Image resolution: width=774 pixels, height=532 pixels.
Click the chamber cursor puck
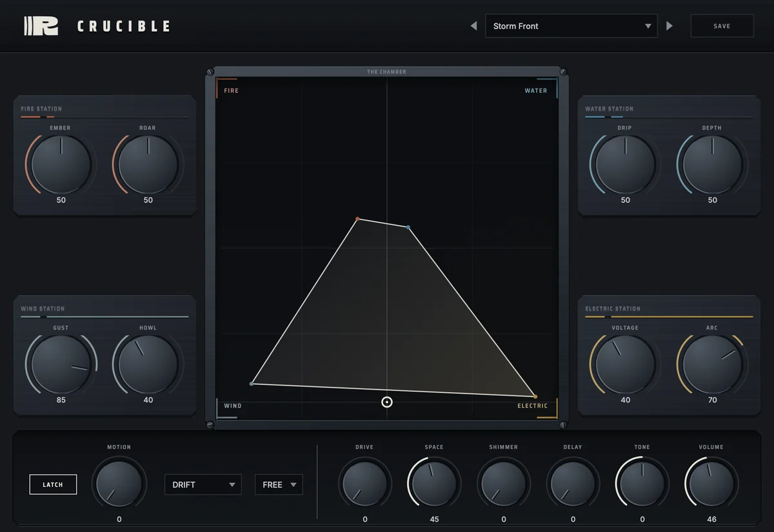(x=387, y=402)
